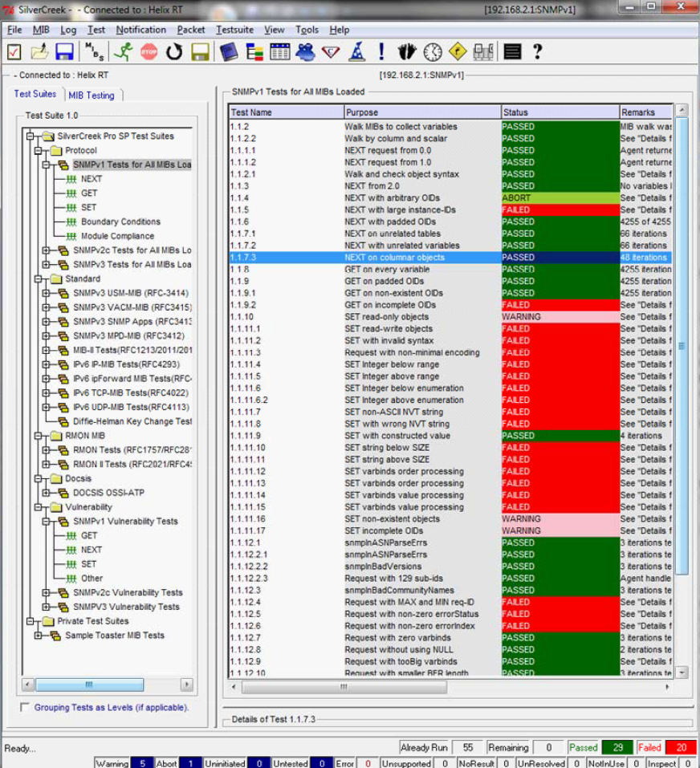Collapse the Standard folder in tree

[37, 279]
